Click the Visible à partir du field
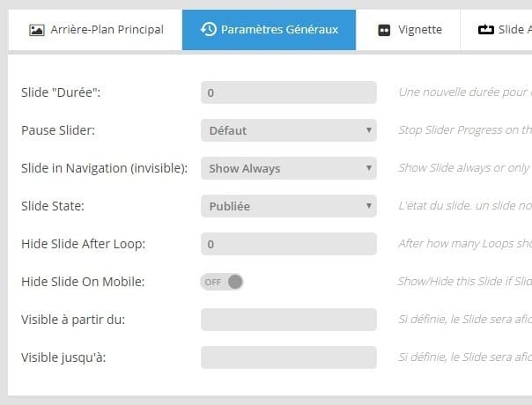532x405 pixels. coord(289,320)
